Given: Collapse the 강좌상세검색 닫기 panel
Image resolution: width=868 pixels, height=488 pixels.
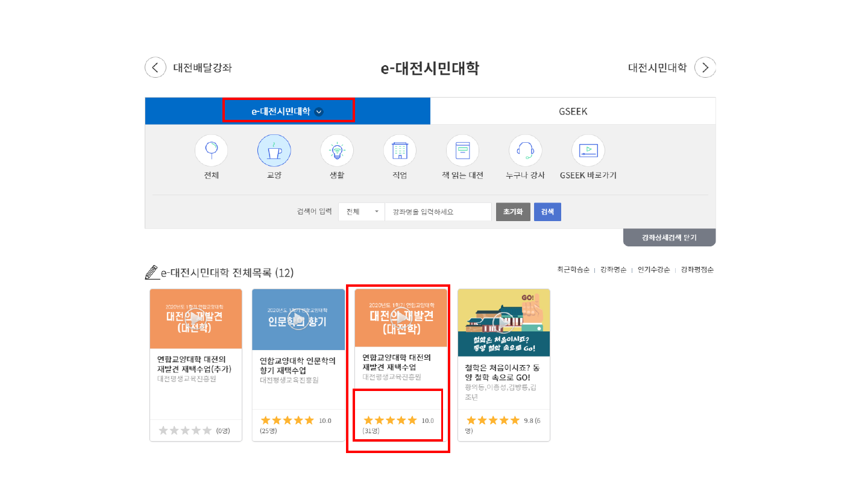Looking at the screenshot, I should tap(669, 238).
